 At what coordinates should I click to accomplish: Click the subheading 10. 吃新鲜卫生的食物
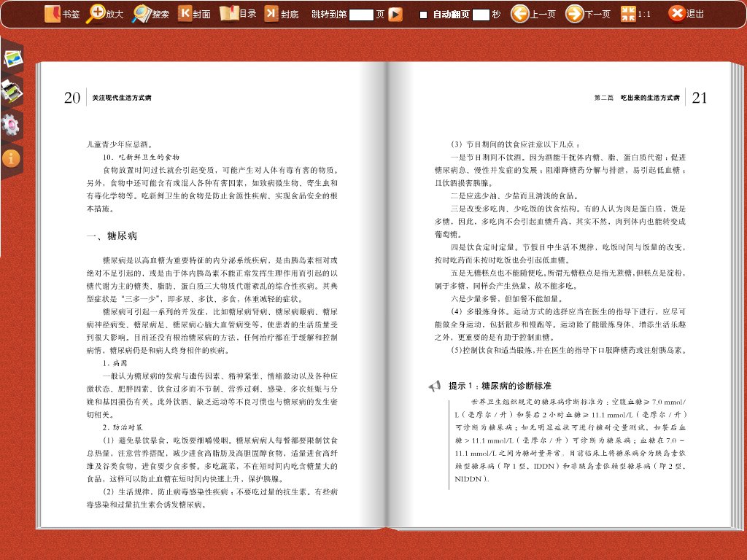141,157
